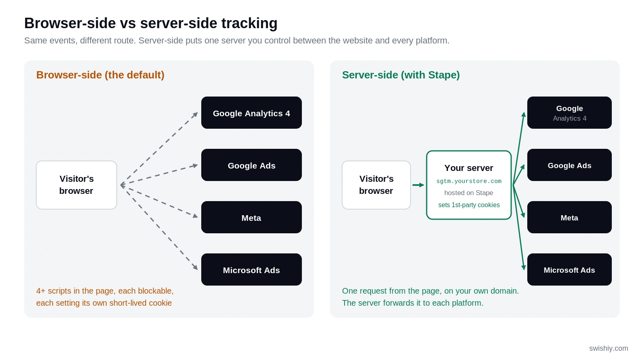Screen dimensions: 644x362
Task: Click the 'hosted on Stape' text
Action: point(469,193)
